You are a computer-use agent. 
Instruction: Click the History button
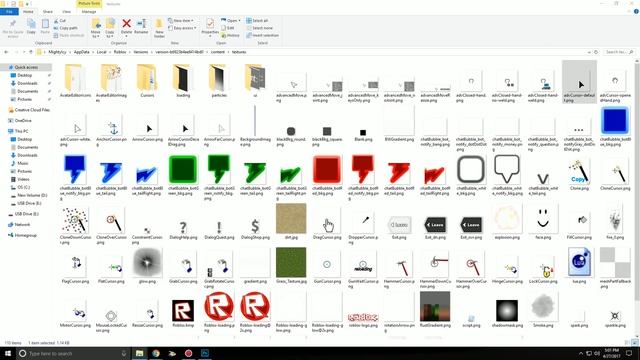[x=231, y=36]
